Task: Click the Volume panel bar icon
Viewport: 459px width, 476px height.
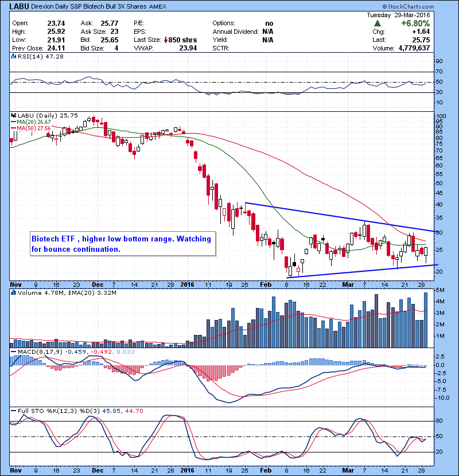Action: pos(13,292)
